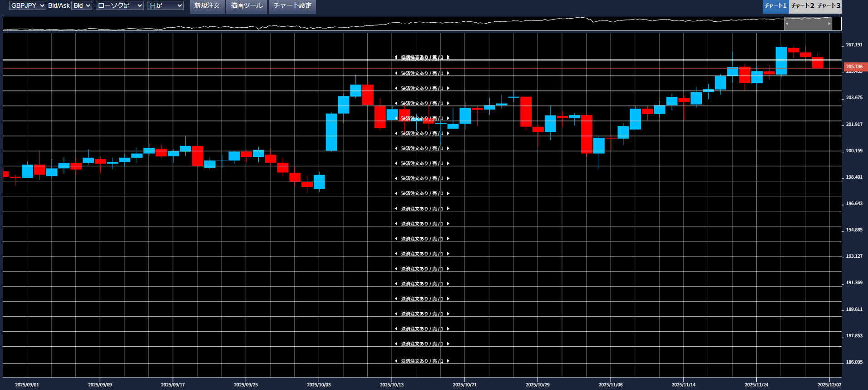Screen dimensions: 868x390
Task: Click the gray overview range slider thumb
Action: pyautogui.click(x=808, y=24)
